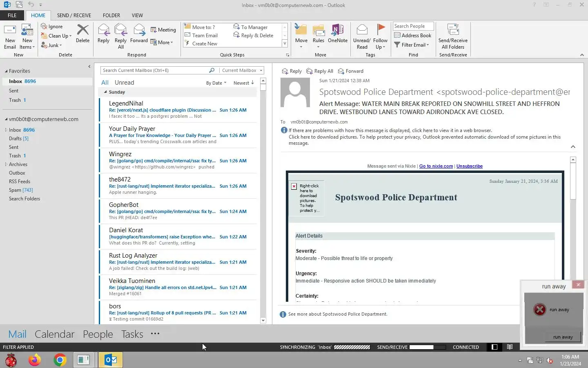Click Reply All in the reading pane
The height and width of the screenshot is (368, 588).
point(320,71)
